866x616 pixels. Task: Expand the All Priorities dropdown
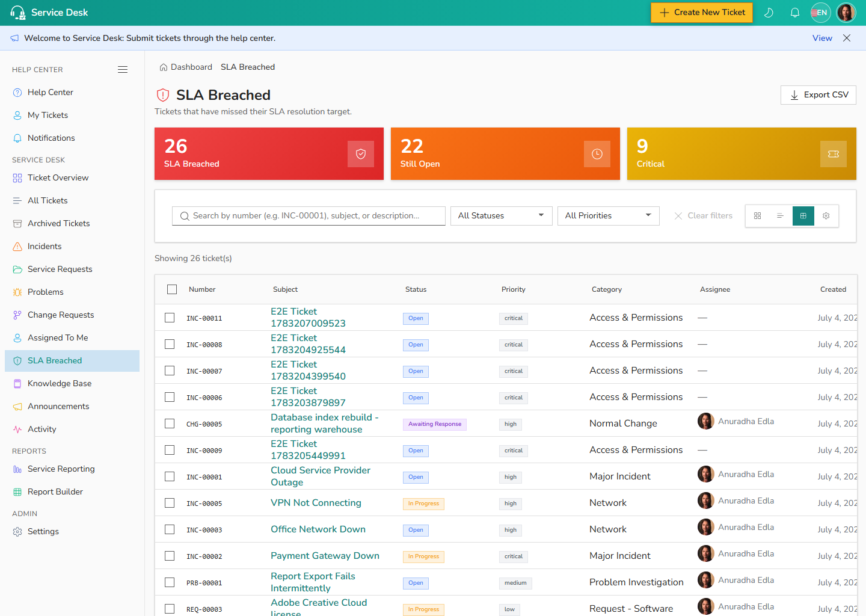coord(609,216)
